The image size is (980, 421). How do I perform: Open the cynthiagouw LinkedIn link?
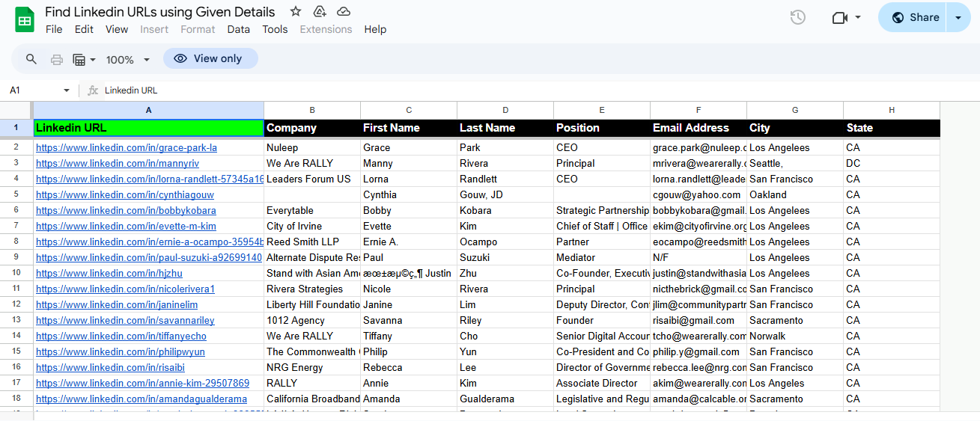point(125,195)
